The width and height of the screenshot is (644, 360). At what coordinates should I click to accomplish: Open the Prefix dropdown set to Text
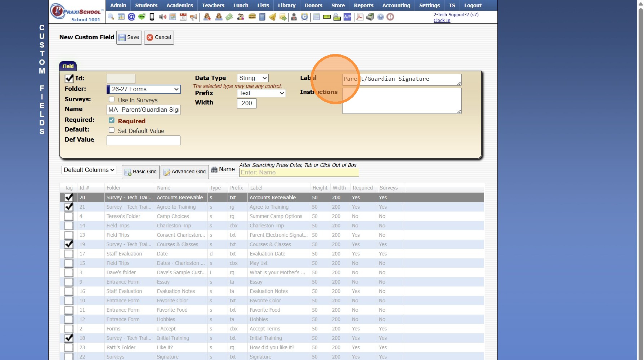[x=261, y=93]
